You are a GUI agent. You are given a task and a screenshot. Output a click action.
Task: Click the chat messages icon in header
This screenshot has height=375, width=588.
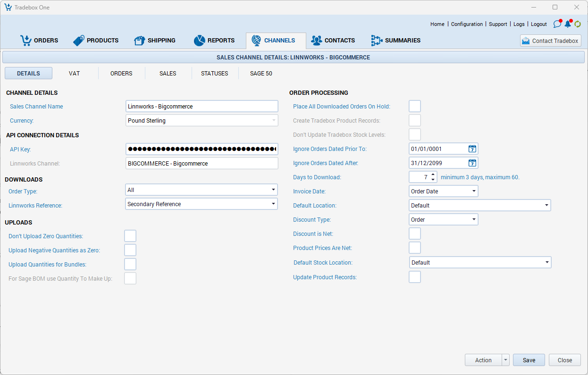557,24
